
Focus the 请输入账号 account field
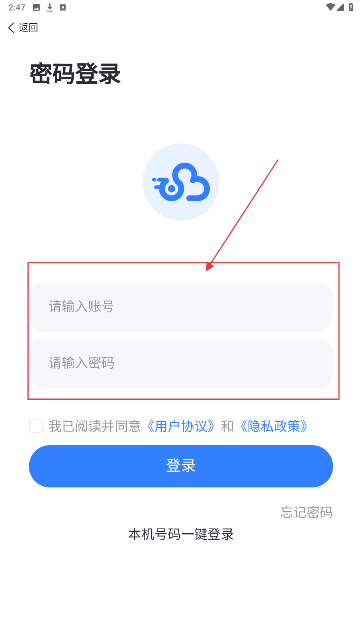pos(181,307)
